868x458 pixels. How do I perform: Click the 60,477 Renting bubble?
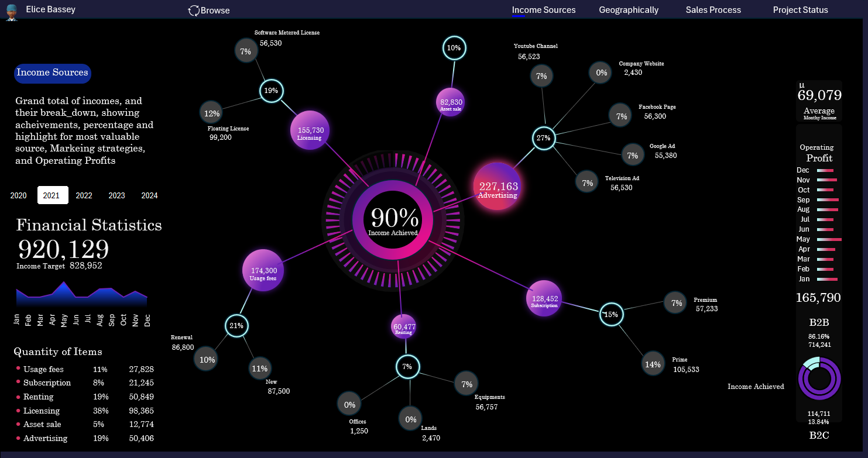point(403,327)
